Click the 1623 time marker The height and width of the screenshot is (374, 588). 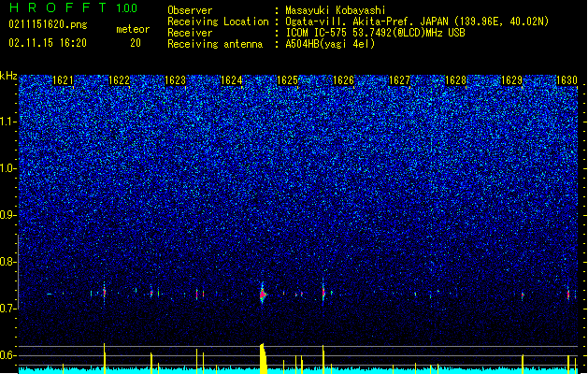175,80
